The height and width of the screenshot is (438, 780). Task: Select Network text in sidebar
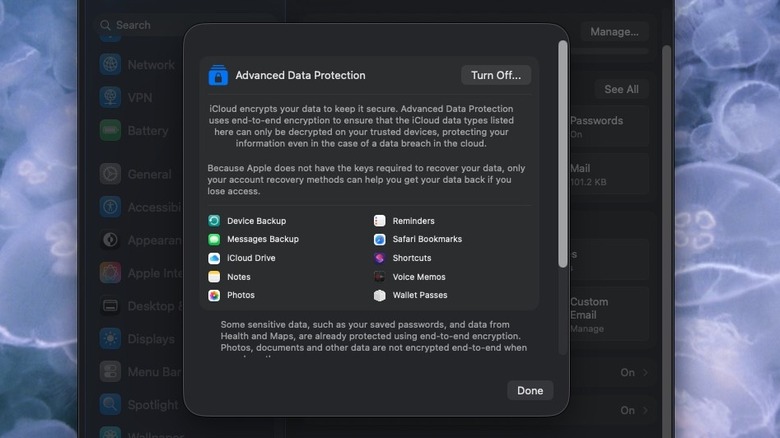151,65
